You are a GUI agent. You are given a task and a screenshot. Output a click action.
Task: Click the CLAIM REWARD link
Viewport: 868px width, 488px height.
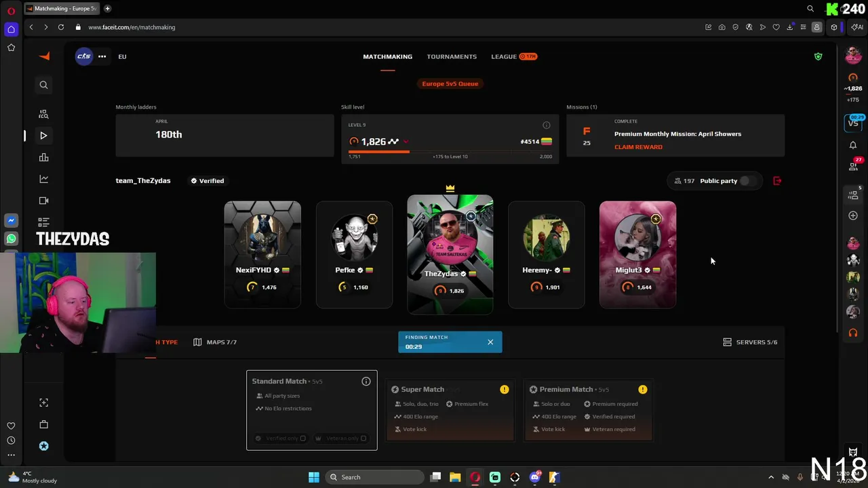[x=638, y=147]
